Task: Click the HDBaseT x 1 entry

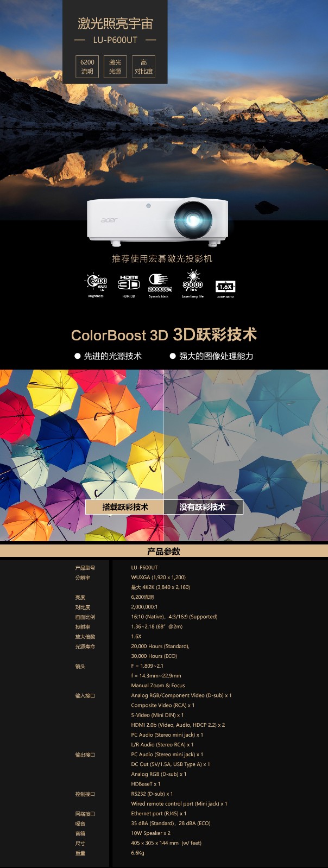Action: pos(146,784)
